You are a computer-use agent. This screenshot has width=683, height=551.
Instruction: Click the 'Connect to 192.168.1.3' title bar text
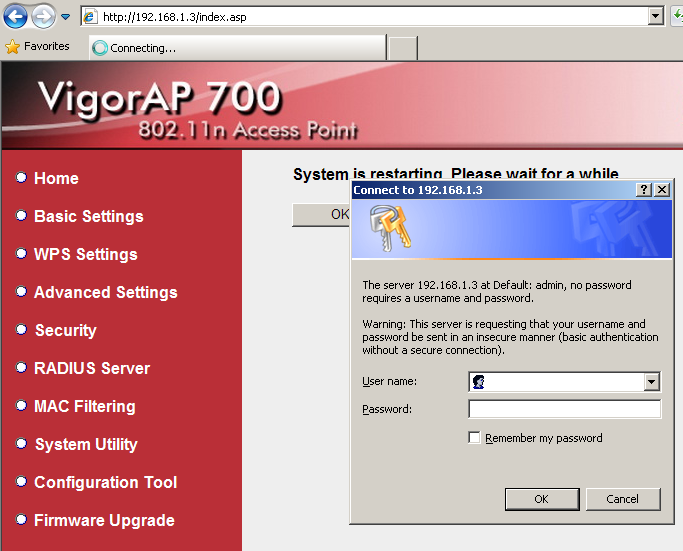click(x=418, y=190)
